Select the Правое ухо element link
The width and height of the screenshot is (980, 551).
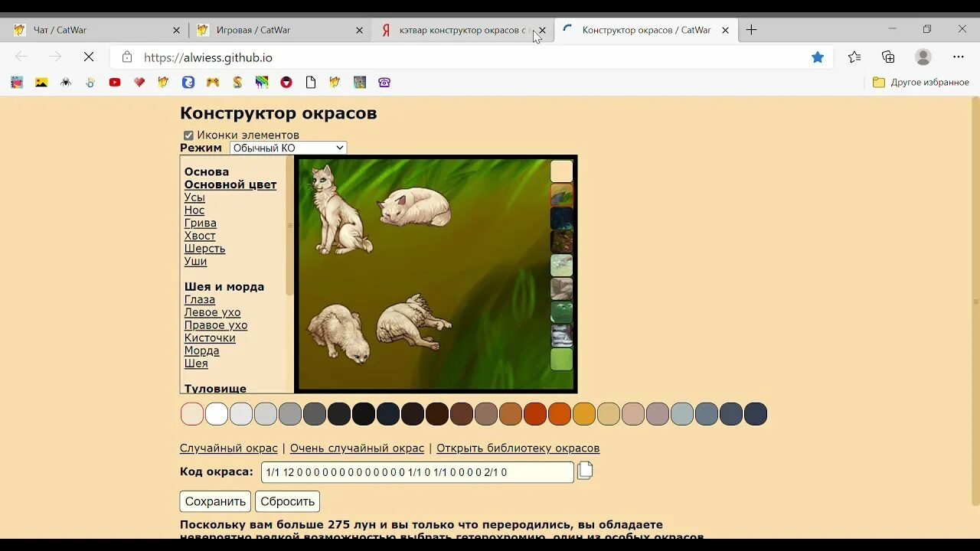tap(216, 325)
